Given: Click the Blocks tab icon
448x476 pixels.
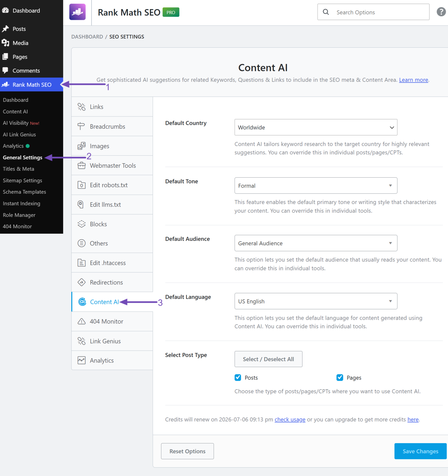Looking at the screenshot, I should pyautogui.click(x=82, y=224).
